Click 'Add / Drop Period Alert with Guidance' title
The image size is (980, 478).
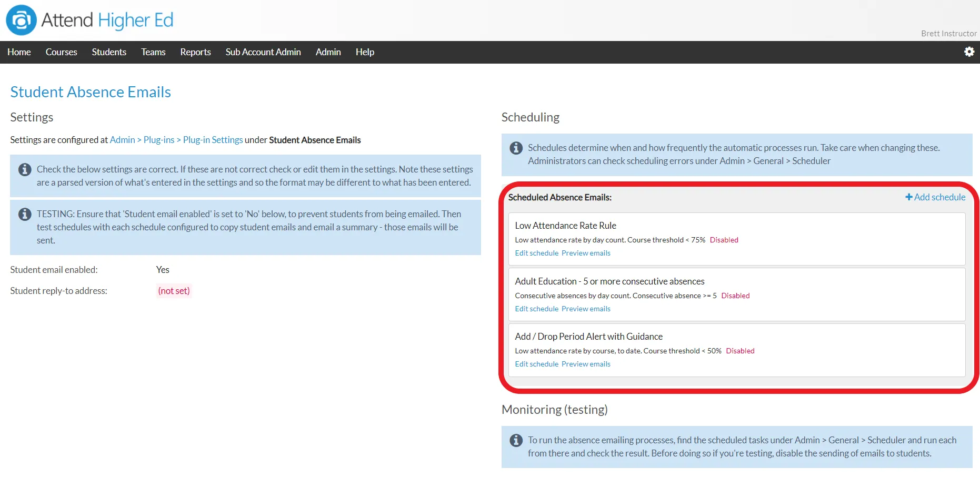click(x=588, y=337)
